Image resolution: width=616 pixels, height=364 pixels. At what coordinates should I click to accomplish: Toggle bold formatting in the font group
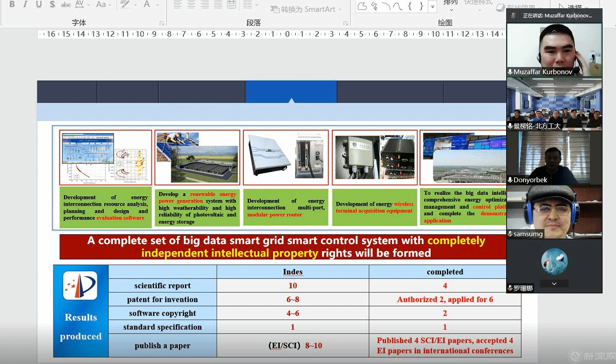pyautogui.click(x=12, y=5)
